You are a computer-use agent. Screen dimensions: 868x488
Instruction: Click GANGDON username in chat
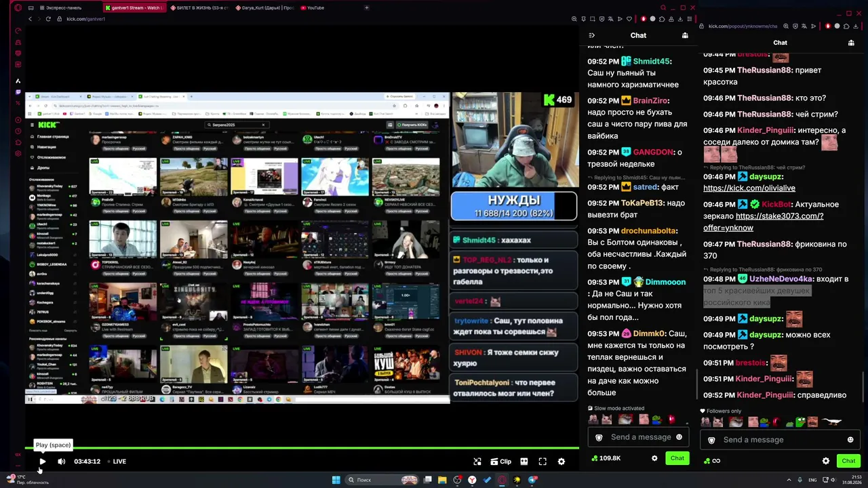pos(653,152)
